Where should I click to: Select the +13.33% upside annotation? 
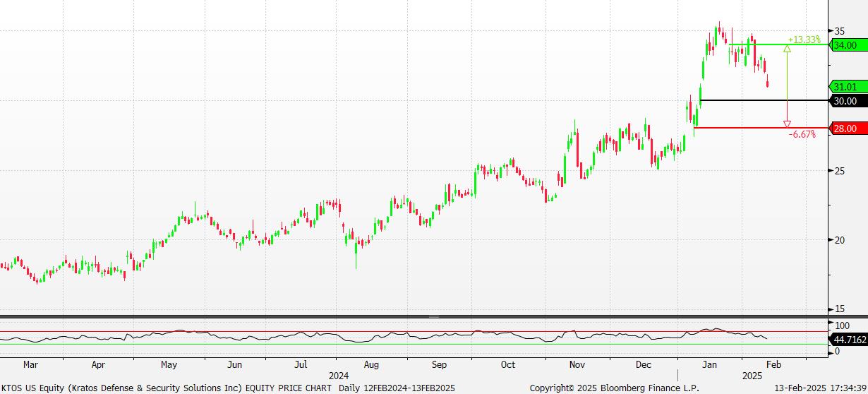[x=804, y=40]
